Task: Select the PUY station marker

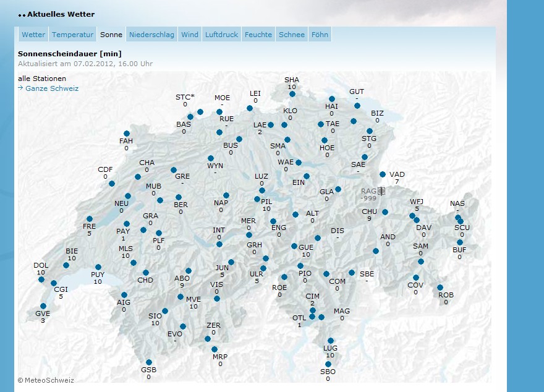Action: pos(98,267)
